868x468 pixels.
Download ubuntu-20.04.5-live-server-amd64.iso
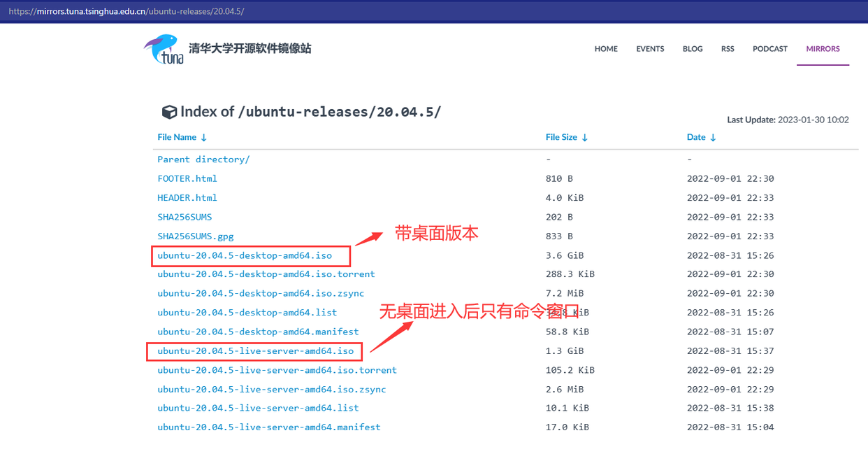[256, 350]
